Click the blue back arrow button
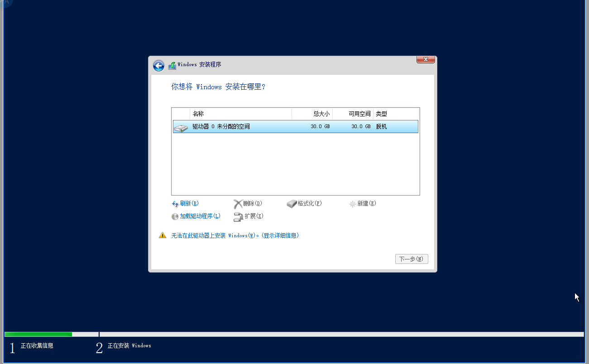 (x=158, y=66)
